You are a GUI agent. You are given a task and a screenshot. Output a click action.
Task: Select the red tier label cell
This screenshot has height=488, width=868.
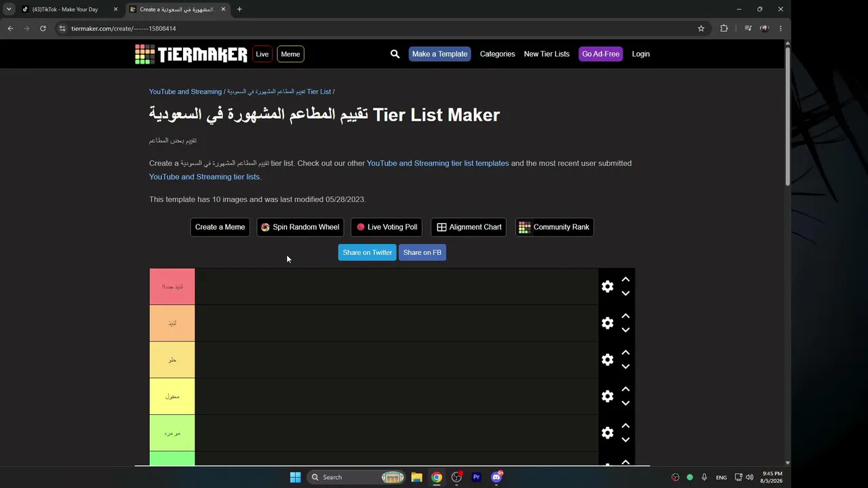pos(172,287)
